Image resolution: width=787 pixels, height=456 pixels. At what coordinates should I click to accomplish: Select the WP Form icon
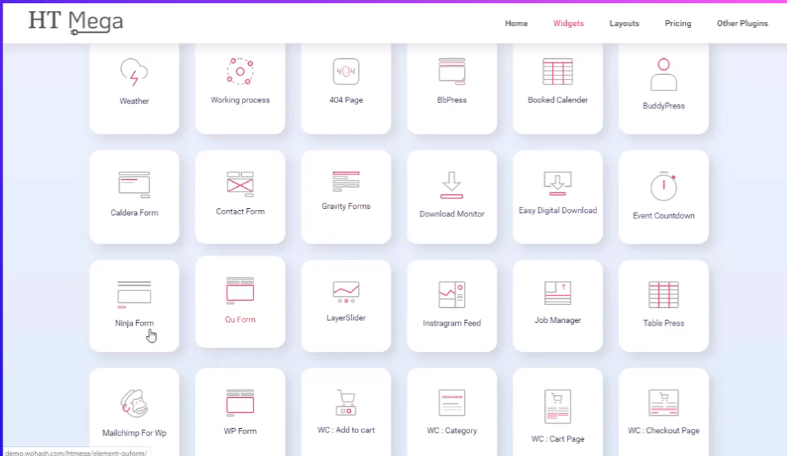pos(240,403)
